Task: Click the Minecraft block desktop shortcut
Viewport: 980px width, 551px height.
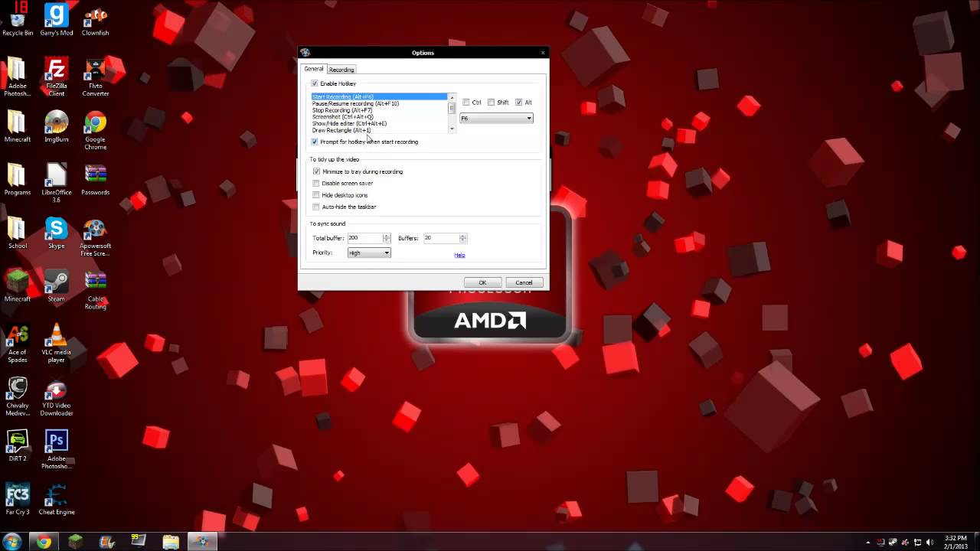Action: point(18,285)
